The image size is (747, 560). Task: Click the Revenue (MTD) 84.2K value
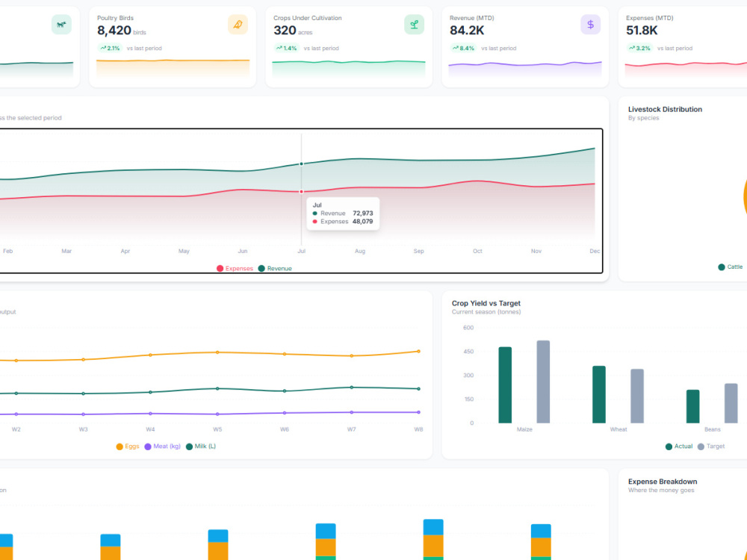point(467,31)
